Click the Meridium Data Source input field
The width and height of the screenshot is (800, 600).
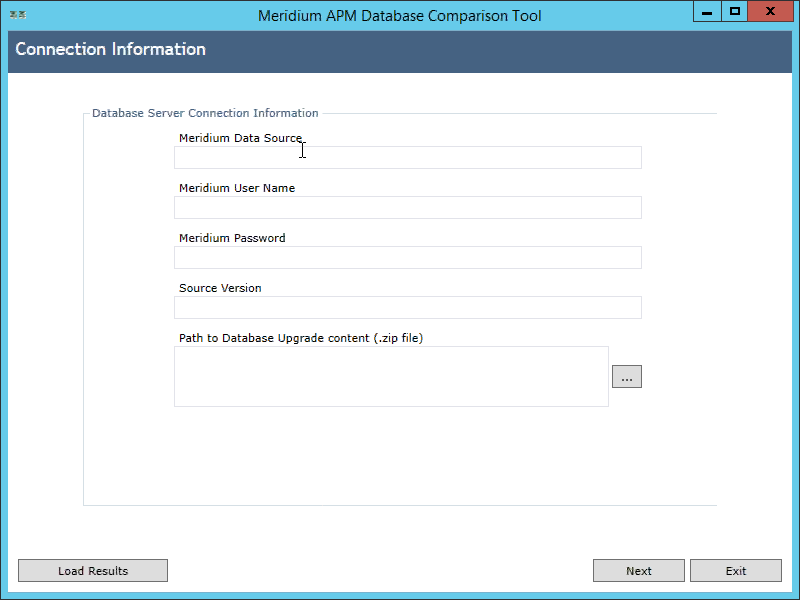point(408,158)
